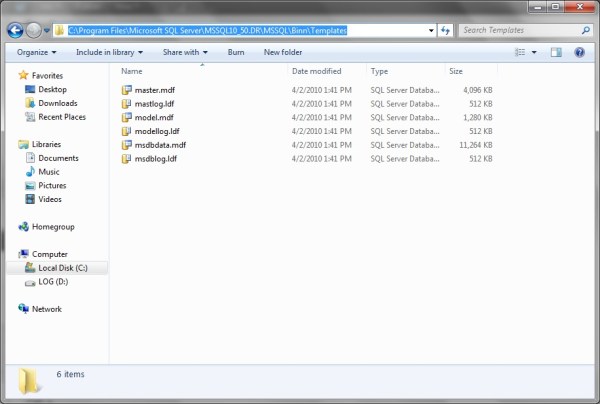The width and height of the screenshot is (600, 404).
Task: Click the help question mark icon
Action: (580, 51)
